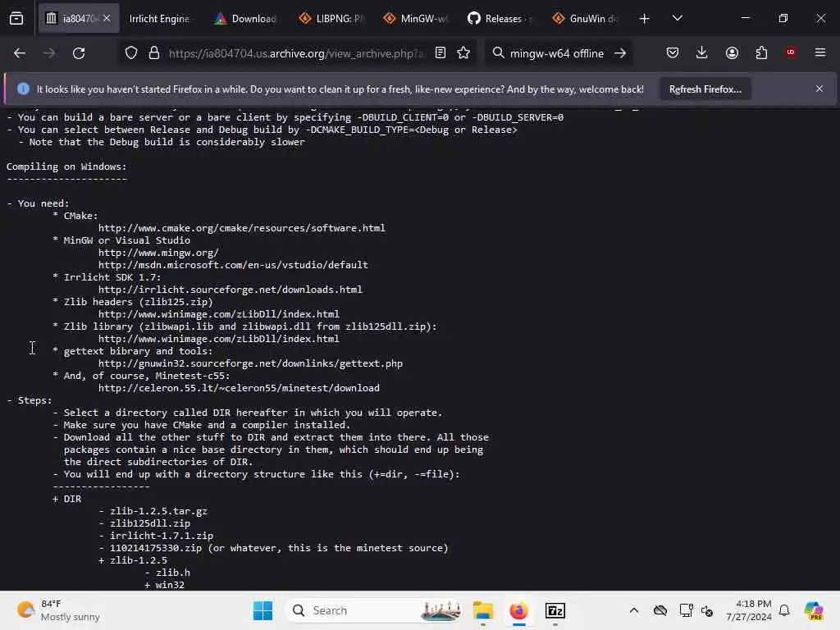This screenshot has width=840, height=630.
Task: View site security lock info
Action: point(154,53)
